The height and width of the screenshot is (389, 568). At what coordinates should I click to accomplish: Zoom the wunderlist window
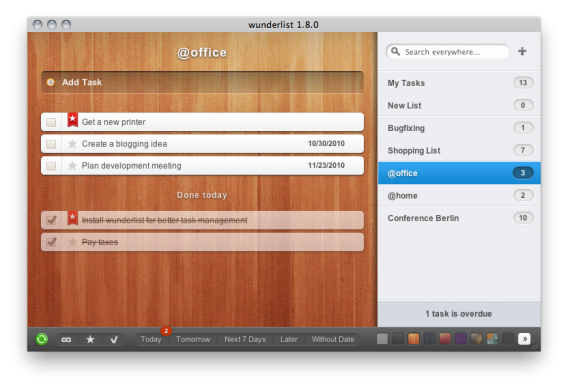tap(66, 24)
